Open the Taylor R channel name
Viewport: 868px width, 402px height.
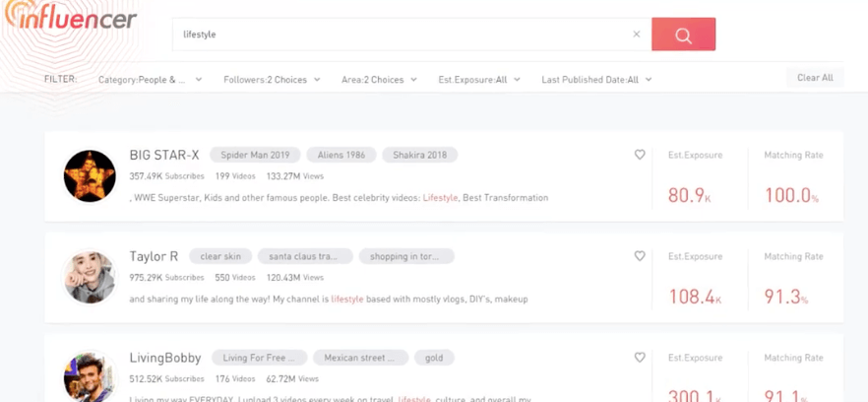(x=154, y=256)
